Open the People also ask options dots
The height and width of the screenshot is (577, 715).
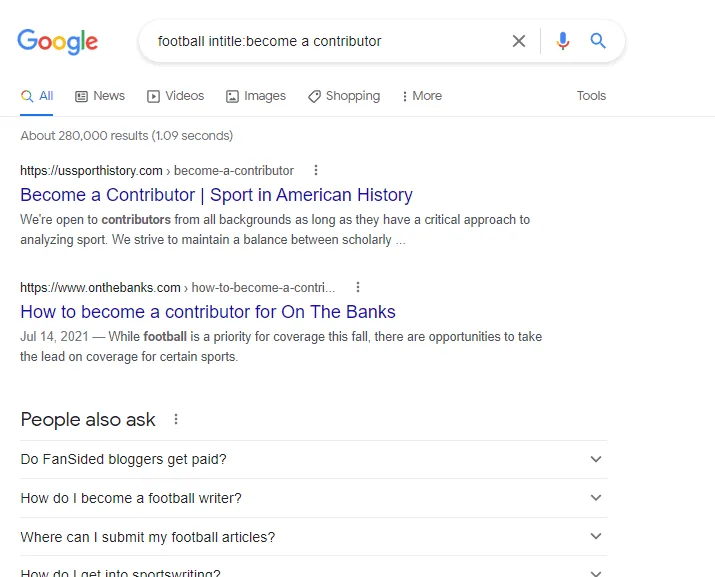(x=177, y=420)
